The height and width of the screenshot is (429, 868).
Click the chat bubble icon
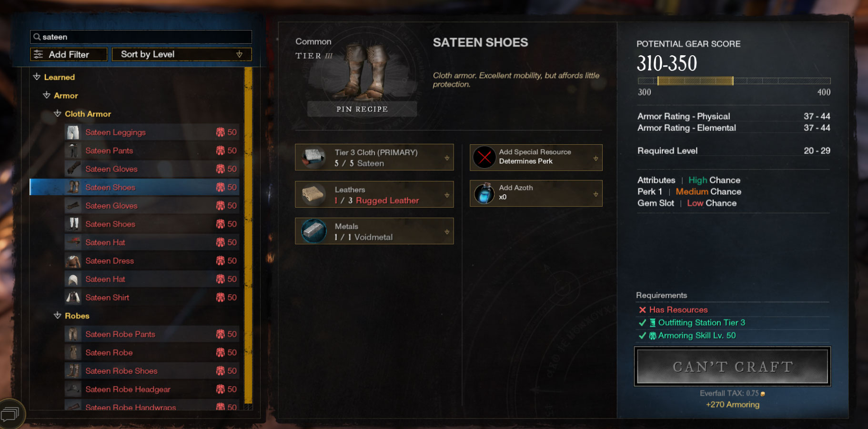(10, 414)
